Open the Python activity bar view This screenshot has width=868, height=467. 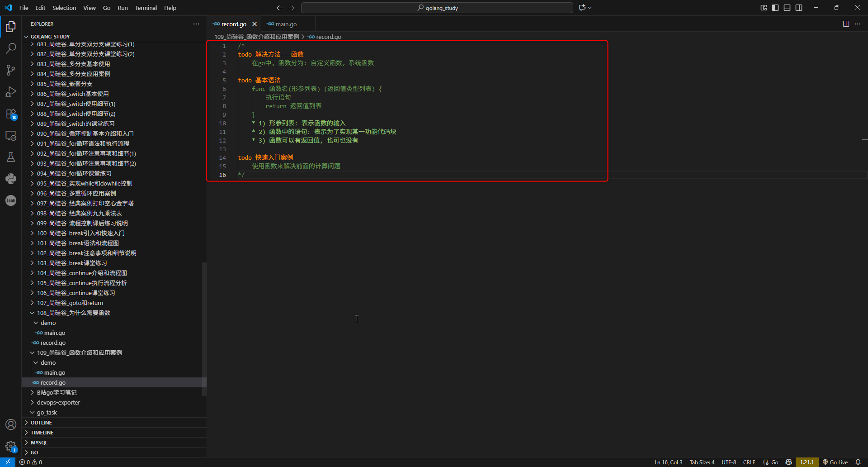(x=11, y=179)
